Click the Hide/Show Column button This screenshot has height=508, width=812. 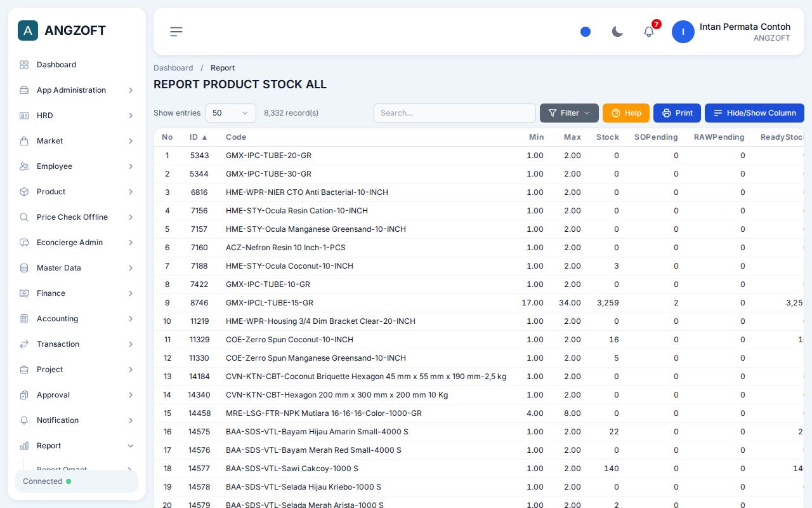(754, 113)
